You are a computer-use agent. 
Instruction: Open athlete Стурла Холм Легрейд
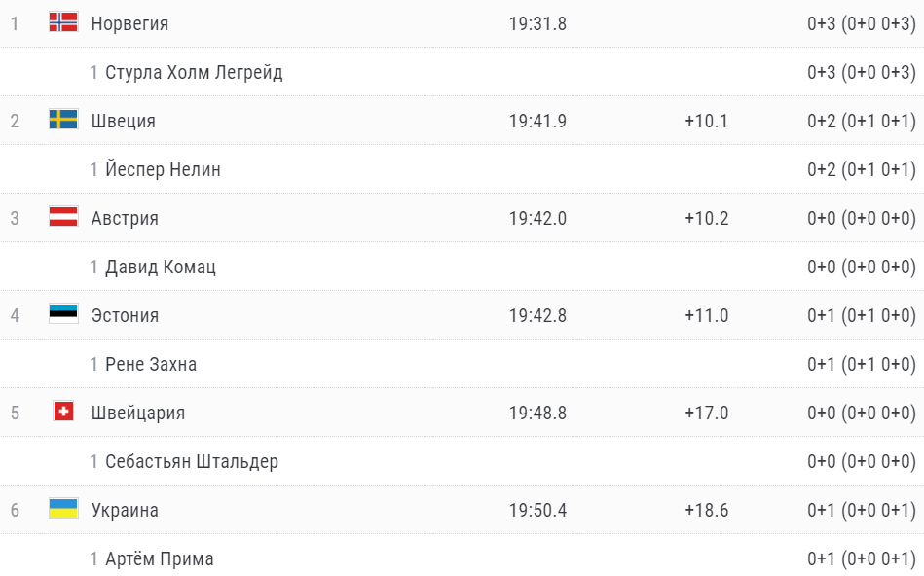click(194, 72)
